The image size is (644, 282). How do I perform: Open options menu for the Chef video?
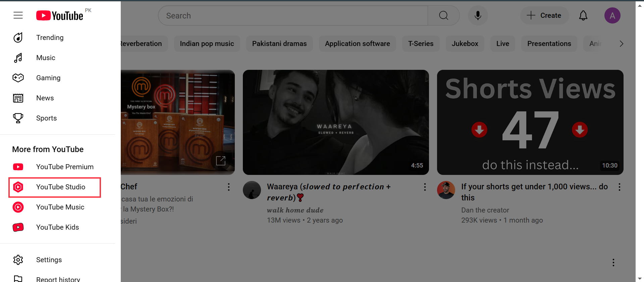[229, 187]
